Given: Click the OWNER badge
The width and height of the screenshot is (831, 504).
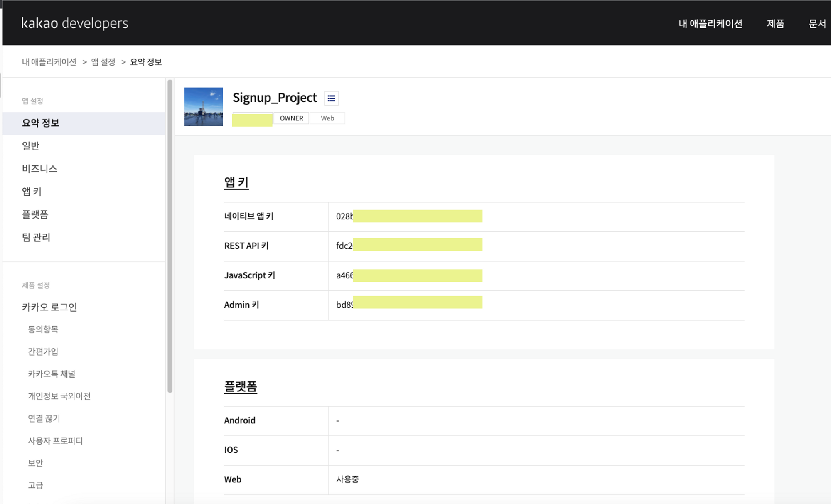Looking at the screenshot, I should point(291,118).
